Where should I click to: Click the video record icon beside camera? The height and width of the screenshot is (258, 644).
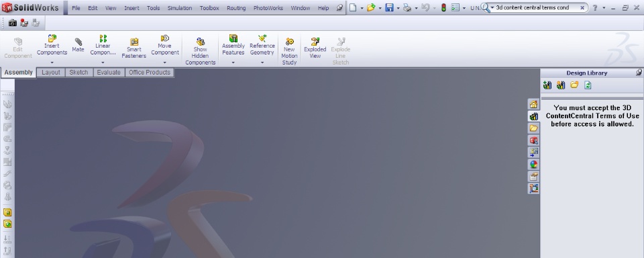24,24
